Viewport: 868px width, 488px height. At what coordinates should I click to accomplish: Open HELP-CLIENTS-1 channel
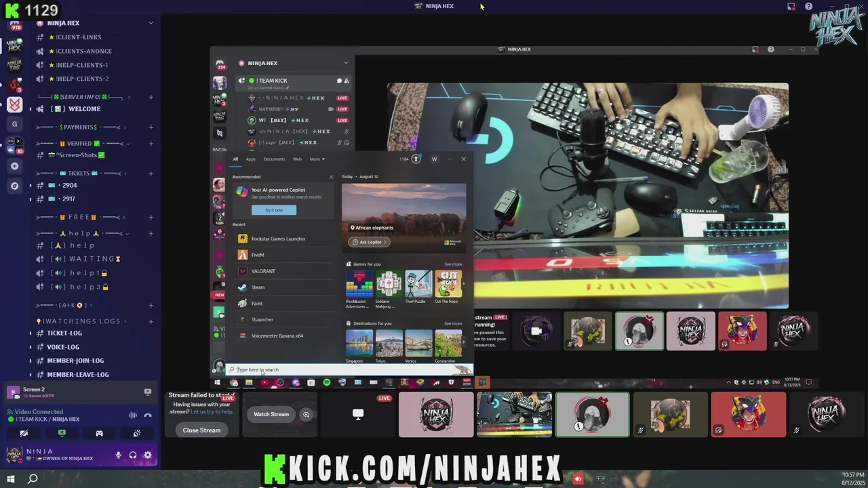(82, 65)
